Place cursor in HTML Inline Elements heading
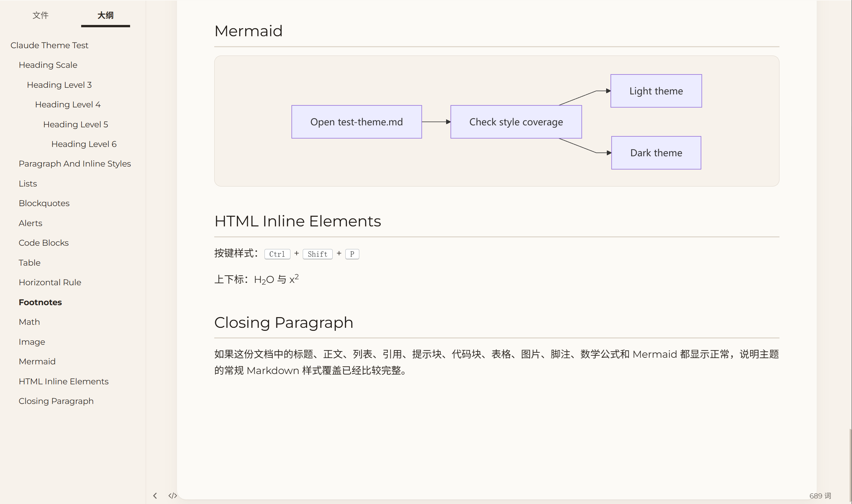This screenshot has height=504, width=852. coord(297,221)
